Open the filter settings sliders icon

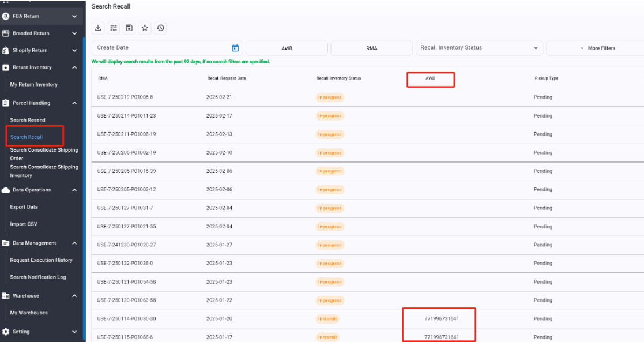114,28
